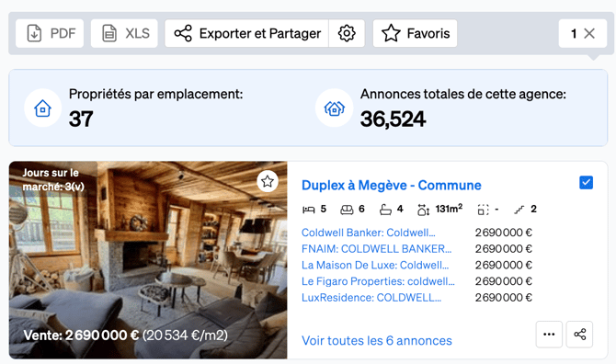
Task: Open the LuxResidence: COLDWELL… link
Action: pos(371,297)
